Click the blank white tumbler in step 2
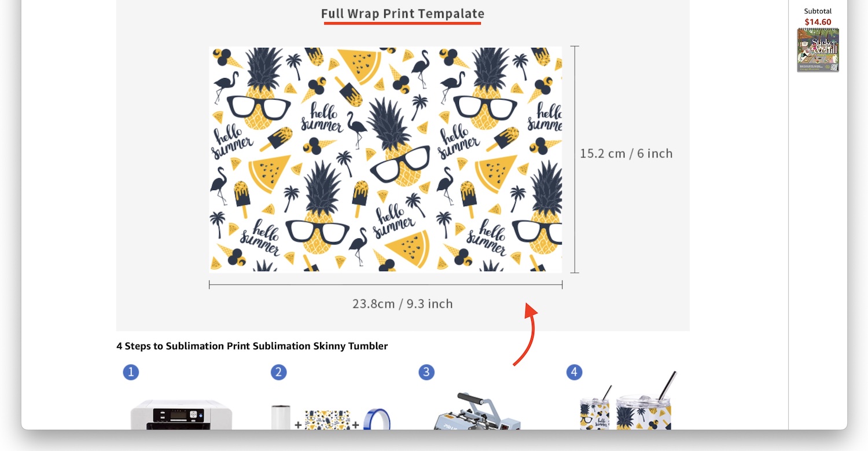Image resolution: width=868 pixels, height=451 pixels. (x=281, y=417)
